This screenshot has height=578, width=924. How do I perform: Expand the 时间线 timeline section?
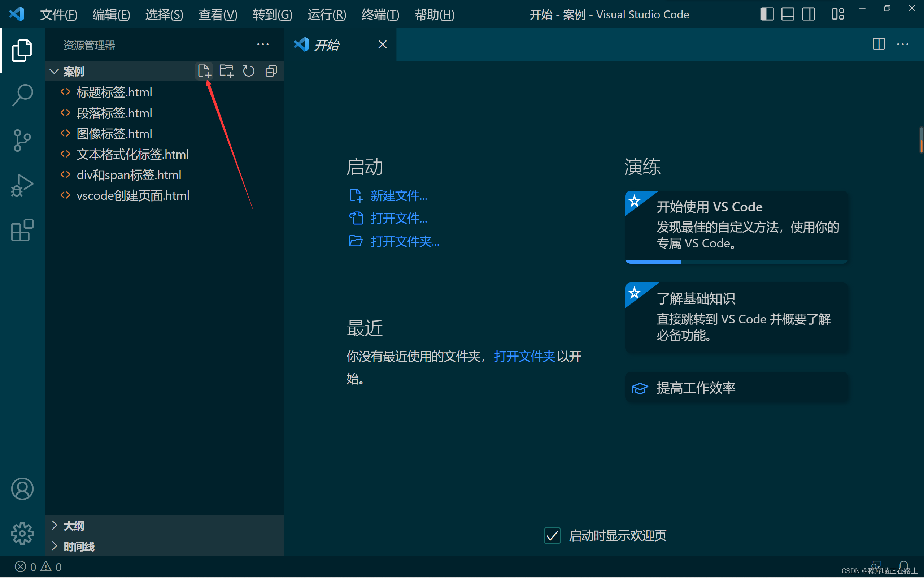point(165,546)
